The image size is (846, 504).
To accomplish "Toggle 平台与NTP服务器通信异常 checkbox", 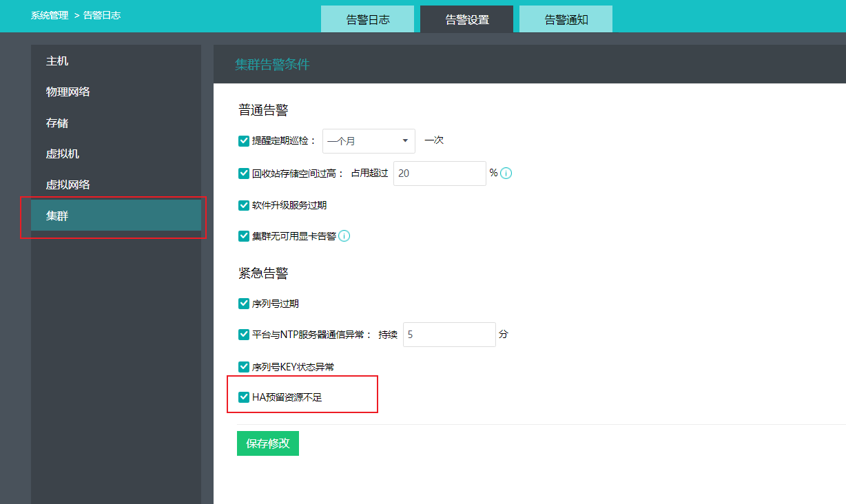I will pos(244,335).
